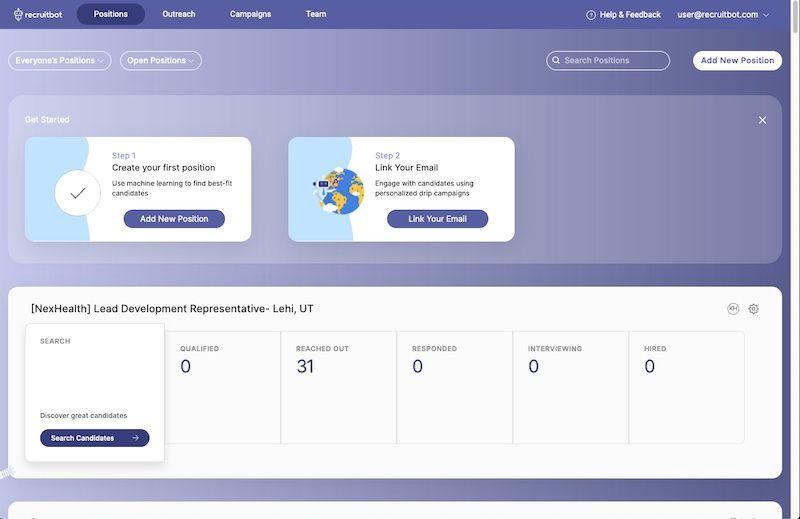This screenshot has height=519, width=800.
Task: Go to the Campaigns tab
Action: [250, 14]
